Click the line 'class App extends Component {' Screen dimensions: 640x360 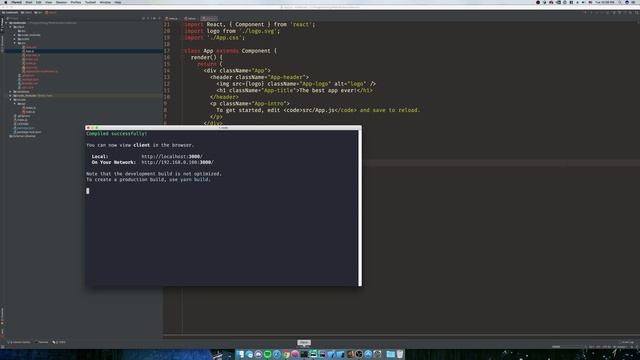pos(230,51)
